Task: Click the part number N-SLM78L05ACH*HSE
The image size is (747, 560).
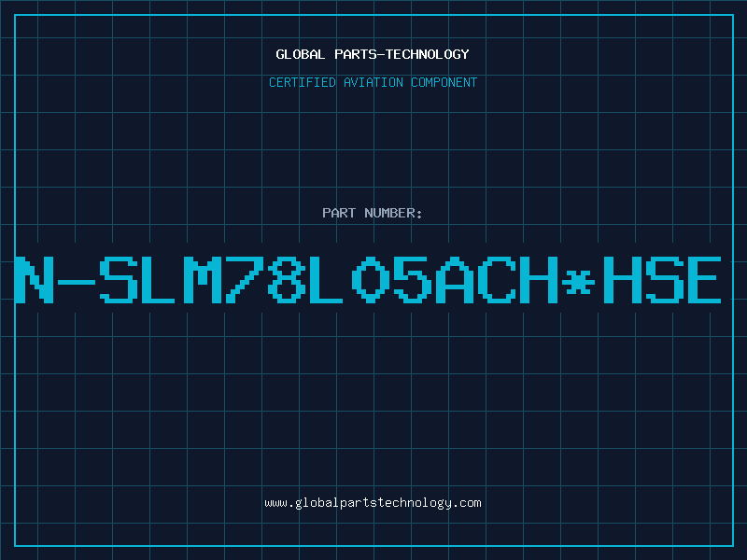Action: pyautogui.click(x=368, y=280)
